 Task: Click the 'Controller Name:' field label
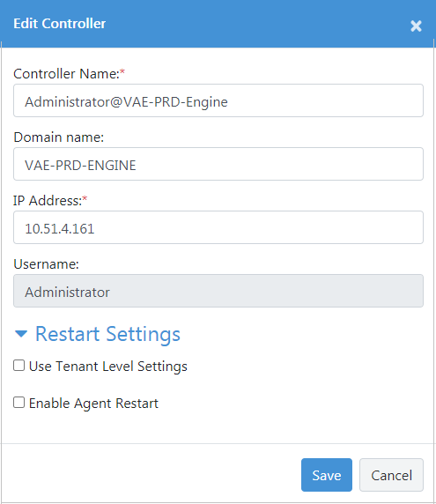[66, 74]
